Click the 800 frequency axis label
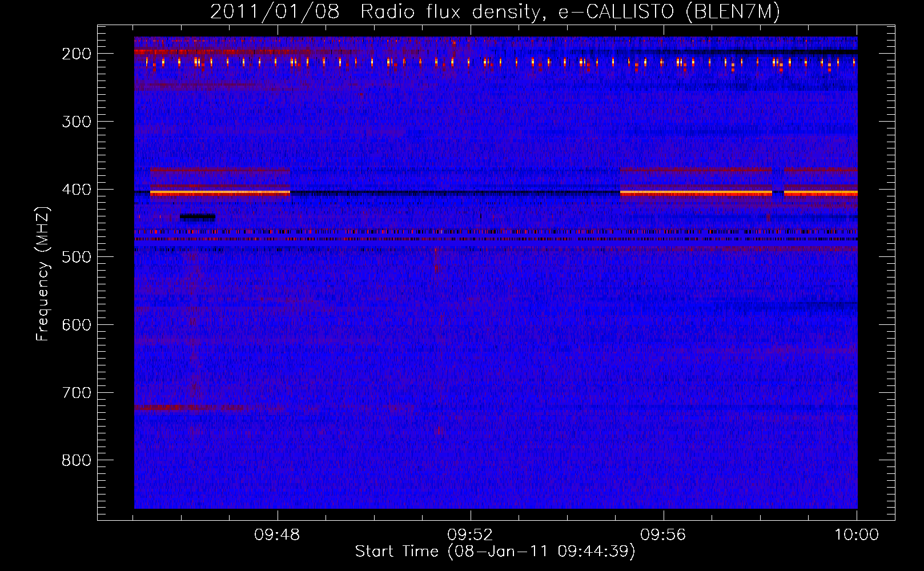The image size is (924, 571). point(77,460)
